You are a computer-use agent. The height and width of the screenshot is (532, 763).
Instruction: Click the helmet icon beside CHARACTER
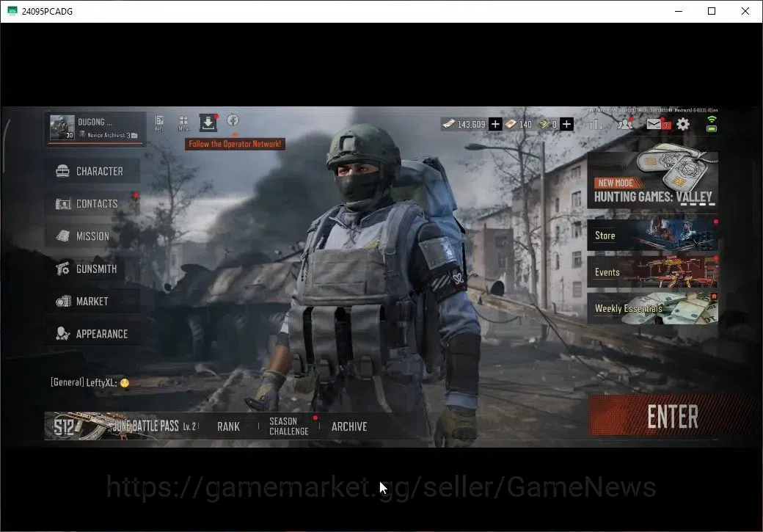pyautogui.click(x=63, y=171)
